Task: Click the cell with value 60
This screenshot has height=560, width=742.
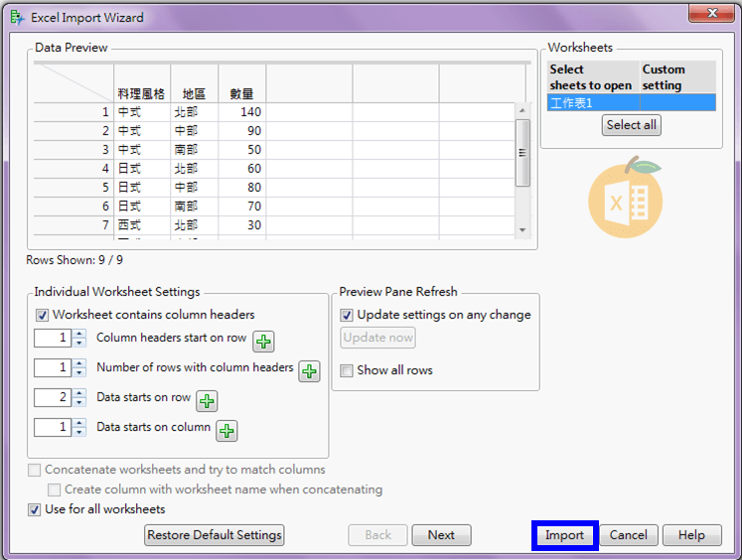Action: [x=241, y=169]
